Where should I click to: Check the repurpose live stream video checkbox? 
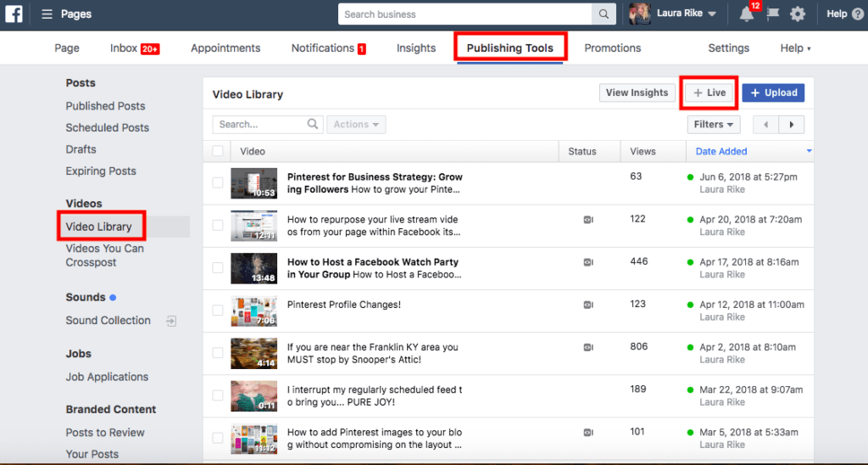(218, 225)
